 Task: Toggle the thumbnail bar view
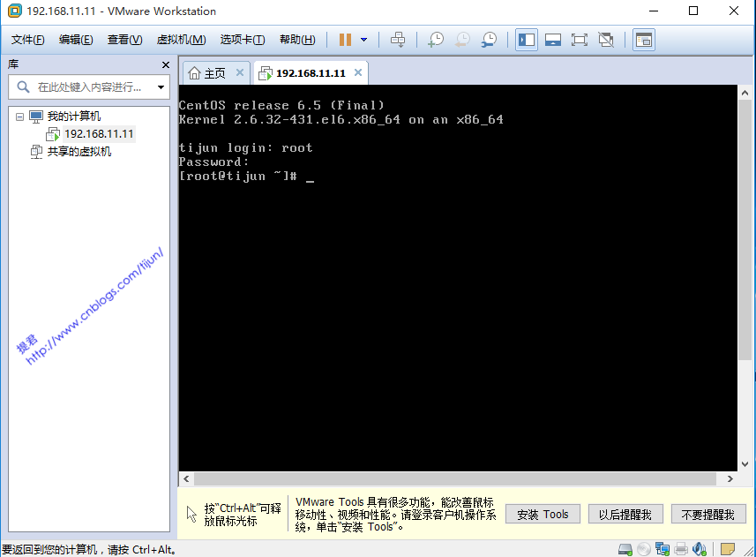pos(553,40)
